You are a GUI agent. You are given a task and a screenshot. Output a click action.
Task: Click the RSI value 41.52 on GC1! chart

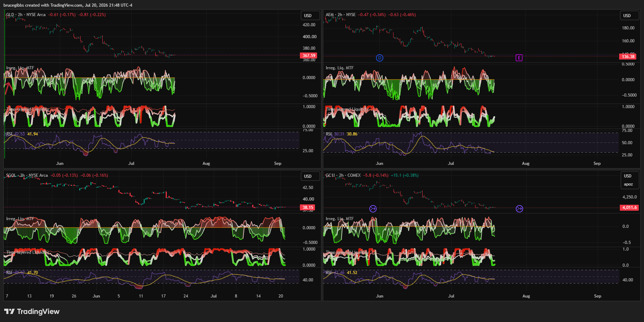click(352, 273)
